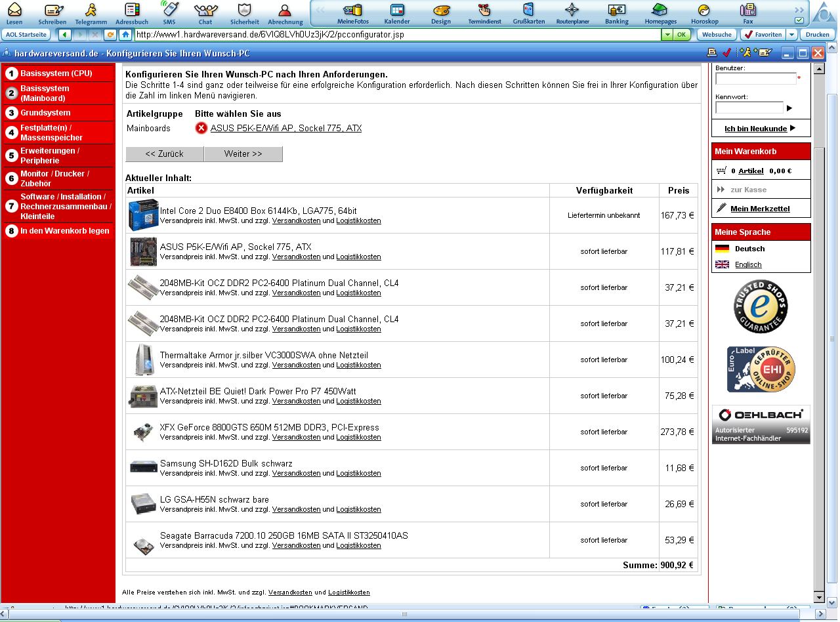This screenshot has height=622, width=840.
Task: Click the browser back arrow button
Action: (65, 34)
